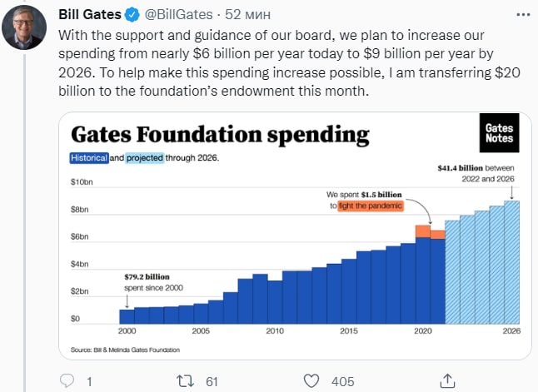Click the 52 мин timestamp

(x=247, y=15)
